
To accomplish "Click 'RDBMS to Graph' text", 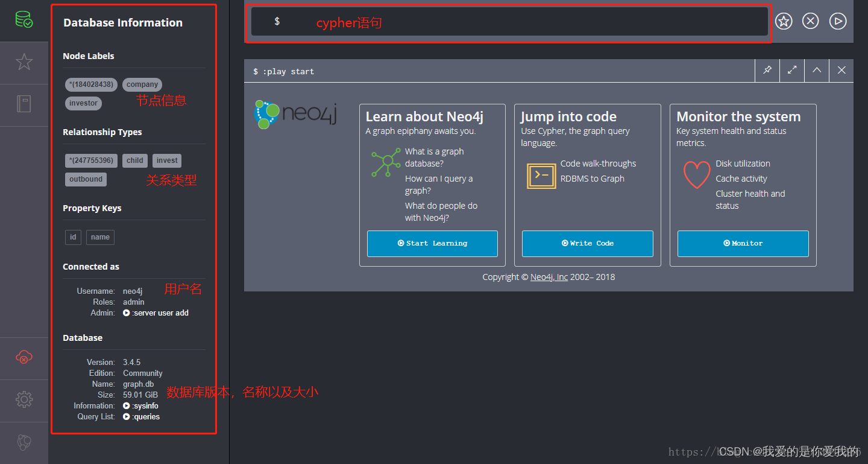I will (x=593, y=179).
